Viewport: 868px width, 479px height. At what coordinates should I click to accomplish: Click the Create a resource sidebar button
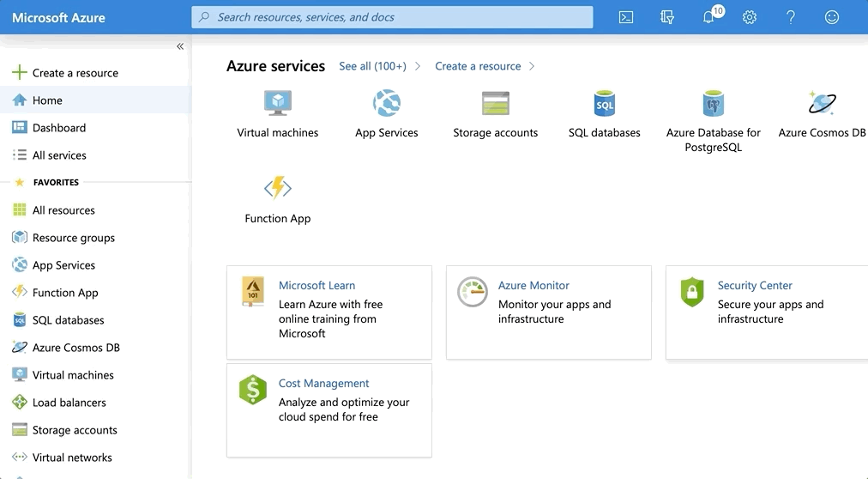pyautogui.click(x=75, y=73)
